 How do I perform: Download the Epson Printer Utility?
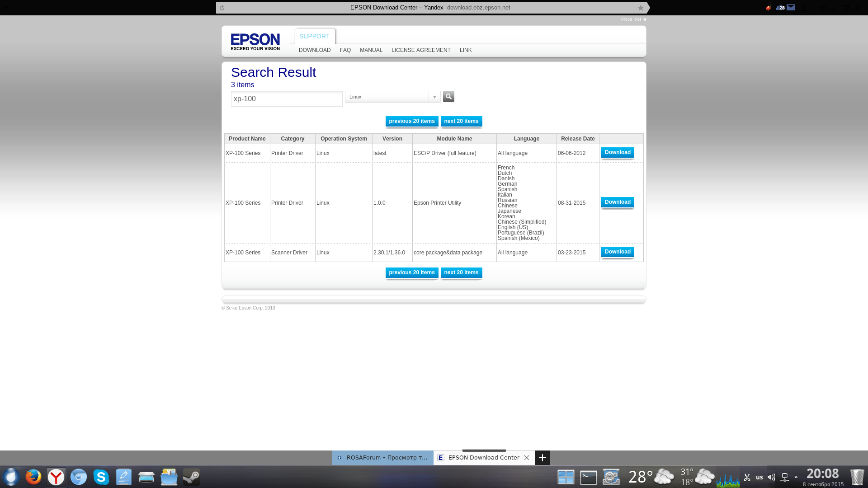click(618, 202)
